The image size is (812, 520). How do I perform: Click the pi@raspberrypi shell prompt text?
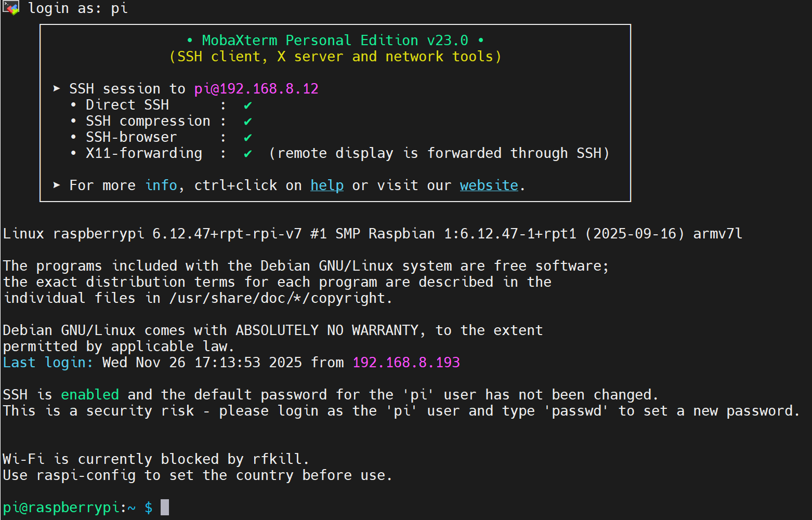tap(62, 508)
